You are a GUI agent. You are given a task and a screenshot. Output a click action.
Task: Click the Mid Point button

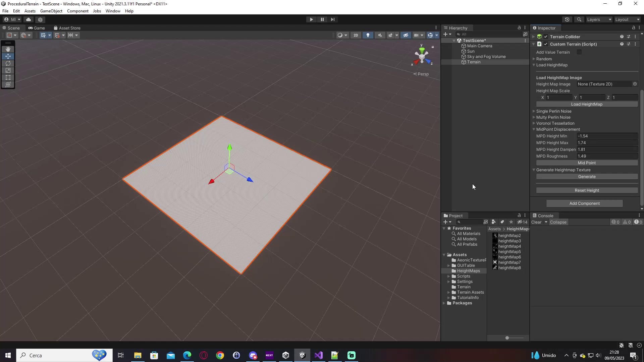[x=587, y=163]
